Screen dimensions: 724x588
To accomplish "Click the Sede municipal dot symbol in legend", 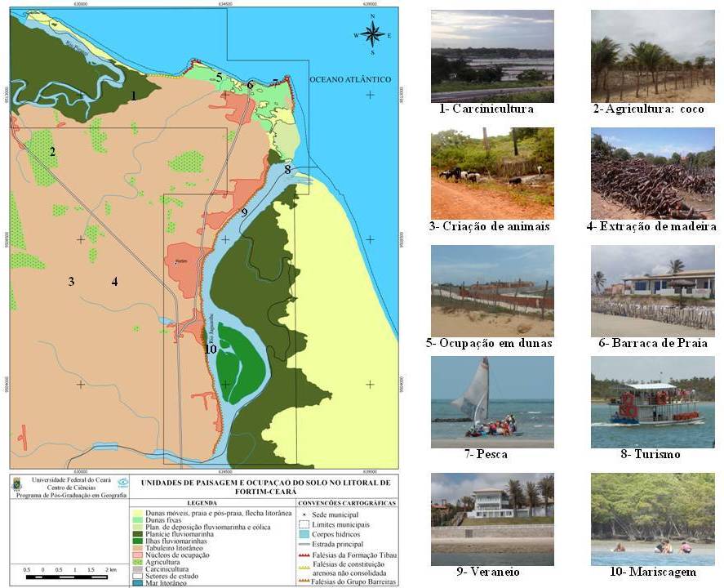I will coord(304,514).
